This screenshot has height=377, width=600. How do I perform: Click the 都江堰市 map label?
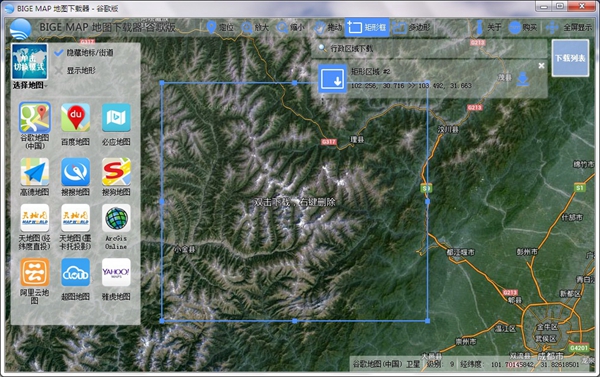(460, 252)
